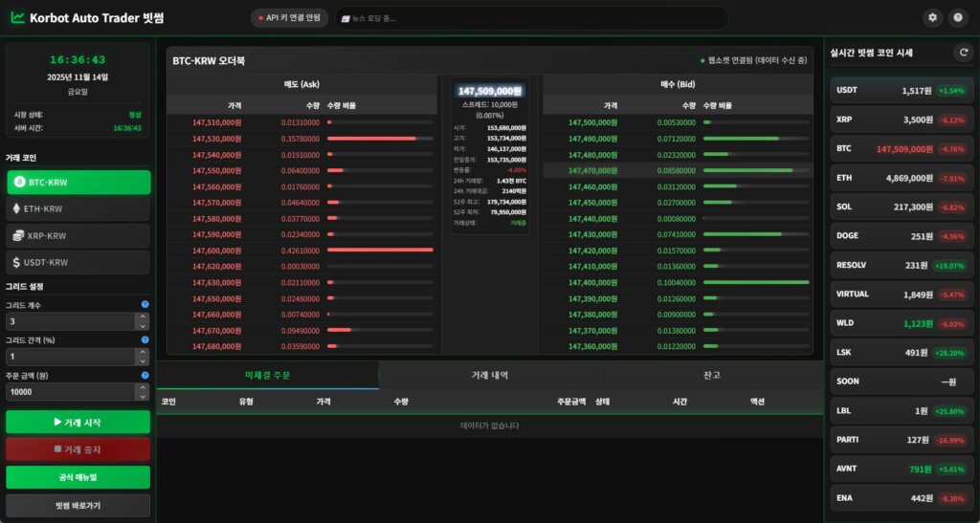Switch to the 잔고 tab
This screenshot has width=980, height=523.
[711, 376]
